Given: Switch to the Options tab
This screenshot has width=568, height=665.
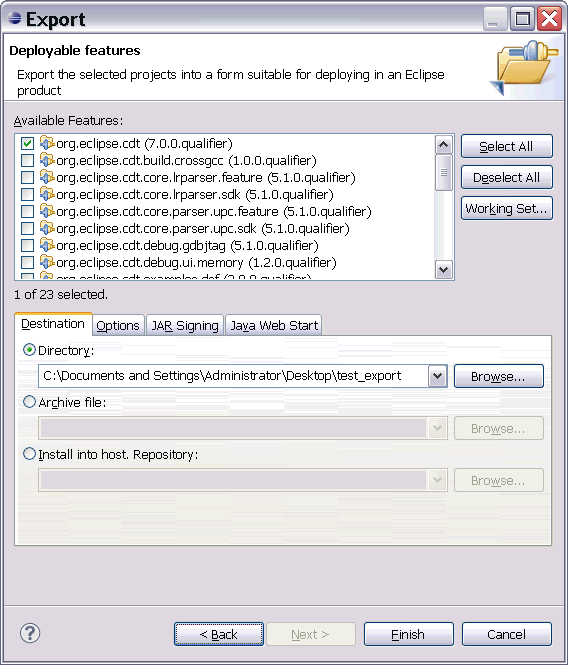Looking at the screenshot, I should [118, 325].
